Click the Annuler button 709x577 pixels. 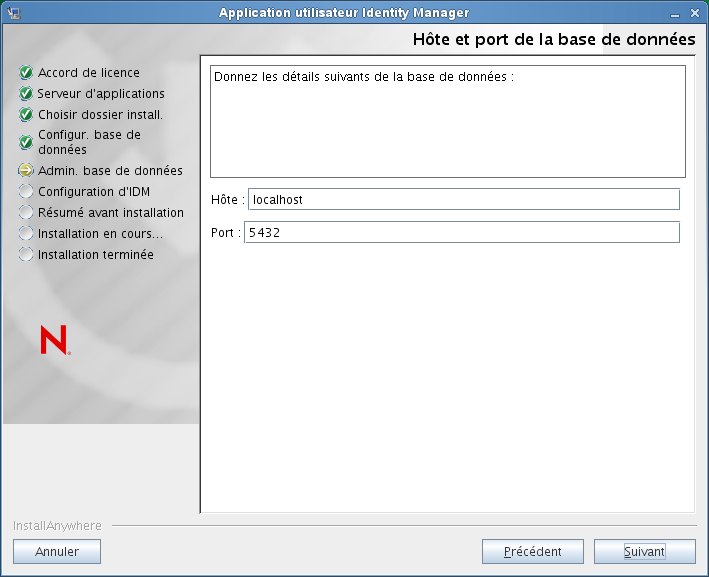click(57, 552)
